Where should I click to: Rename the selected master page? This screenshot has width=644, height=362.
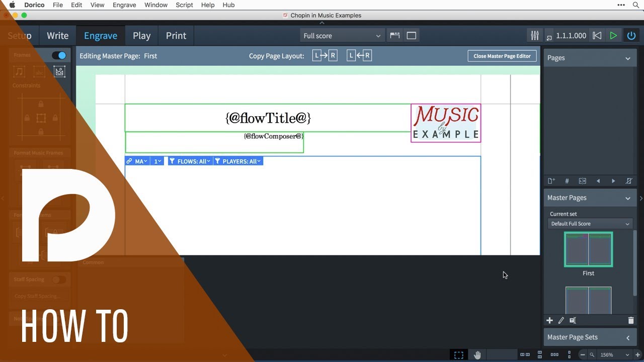pos(573,320)
